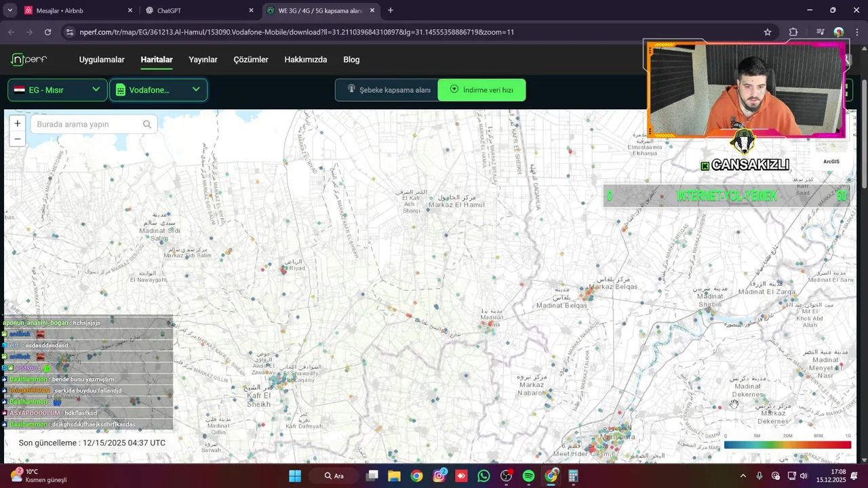Open a new browser tab
Image resolution: width=868 pixels, height=488 pixels.
click(390, 10)
